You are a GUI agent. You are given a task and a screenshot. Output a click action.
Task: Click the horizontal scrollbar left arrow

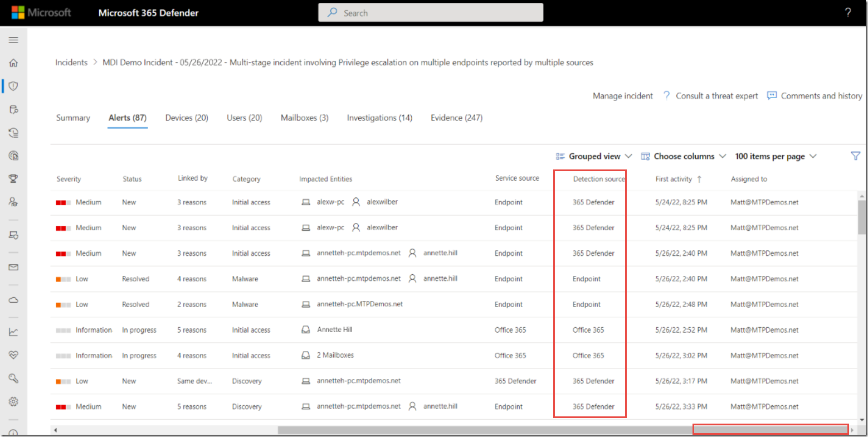54,430
